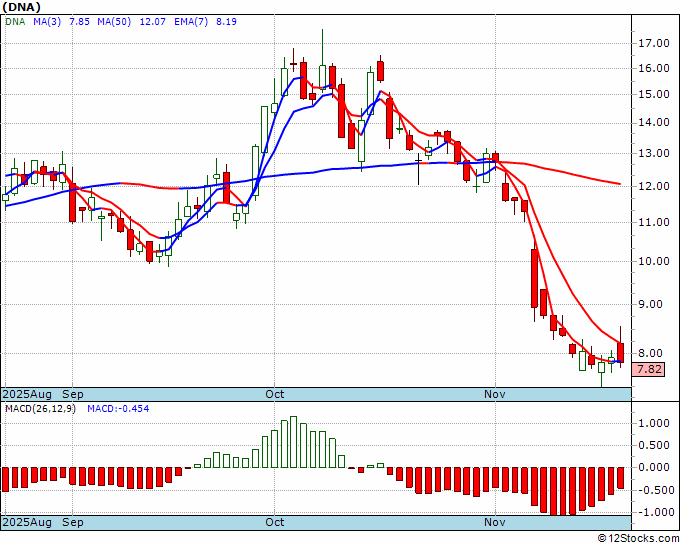Click the 12.07 moving average value
The height and width of the screenshot is (546, 680).
[x=153, y=21]
